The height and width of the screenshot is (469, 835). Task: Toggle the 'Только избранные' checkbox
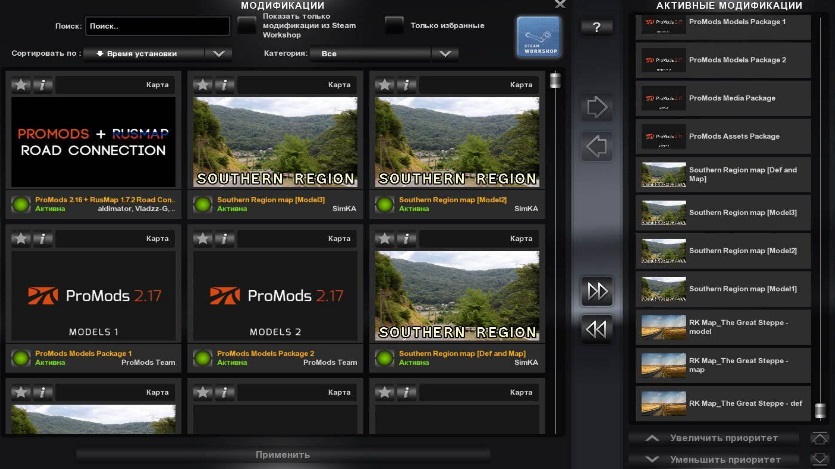[394, 25]
